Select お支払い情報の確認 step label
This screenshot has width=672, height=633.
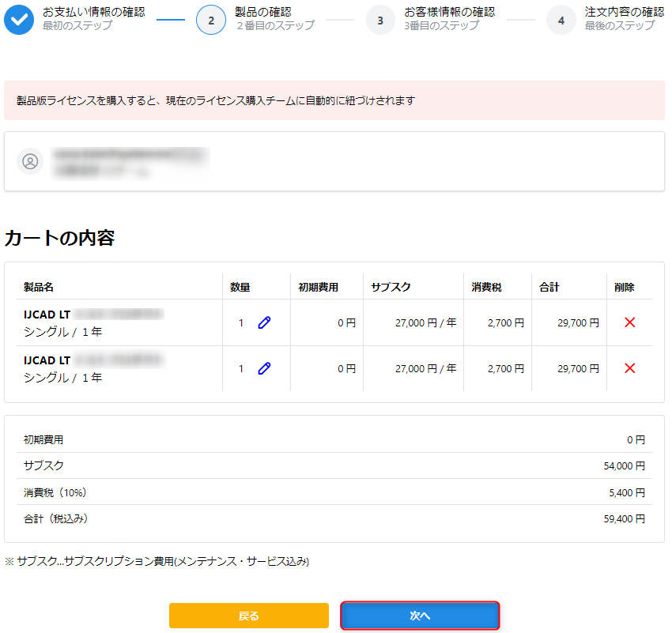point(94,12)
